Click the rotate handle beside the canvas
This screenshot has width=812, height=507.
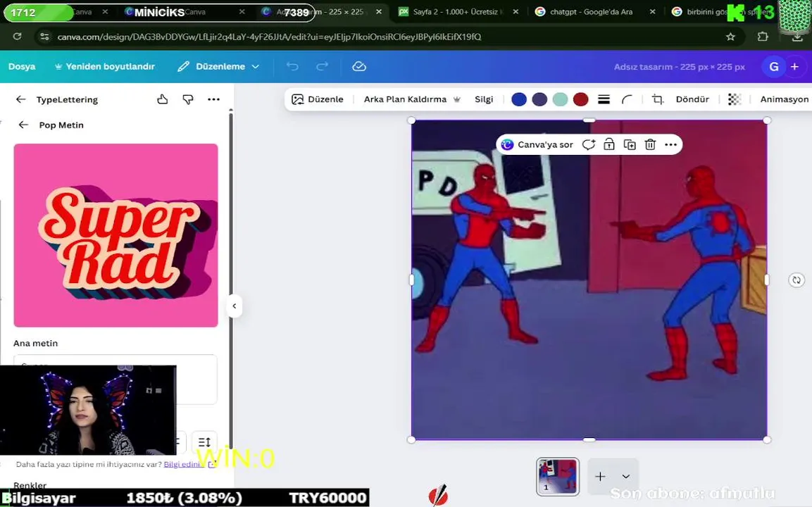[797, 280]
